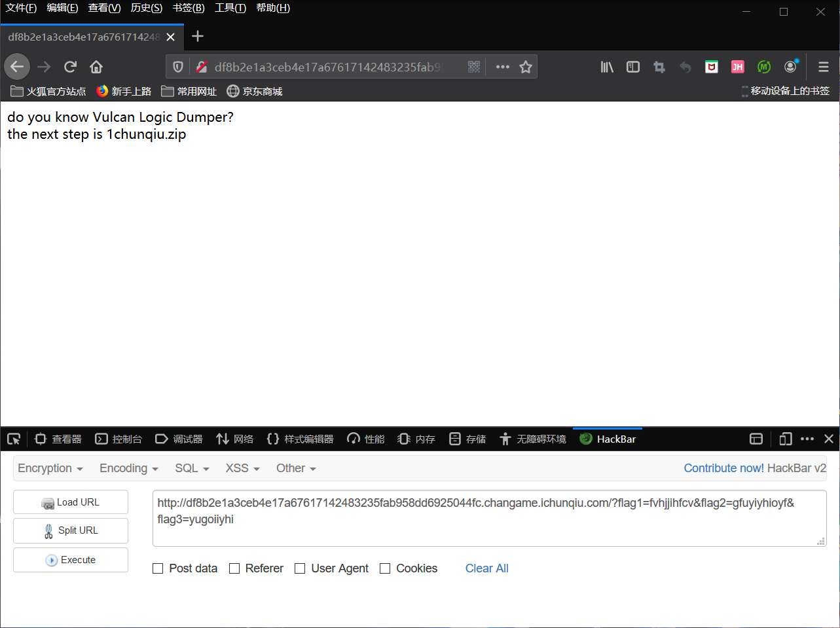Click the Split URL button
This screenshot has height=628, width=840.
(71, 530)
